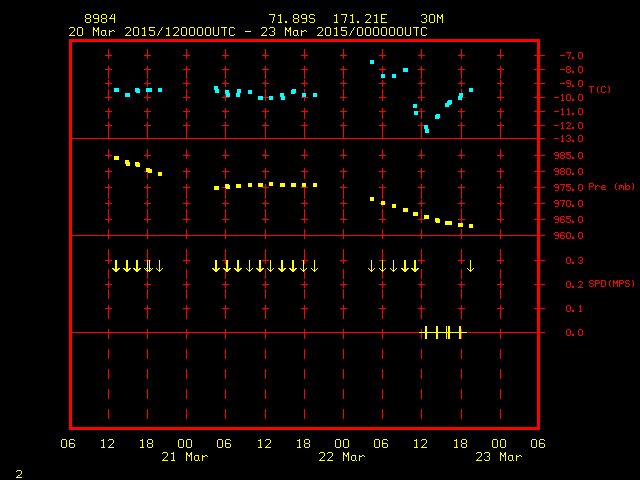Click the 975.0 pressure tick label
The height and width of the screenshot is (480, 640).
click(569, 187)
